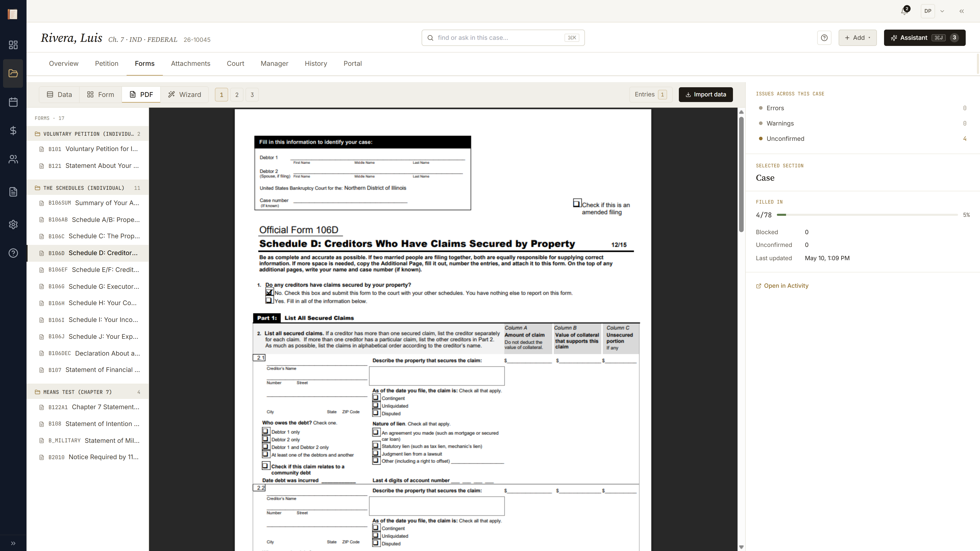The width and height of the screenshot is (980, 551).
Task: Open the user menu dropdown arrow
Action: 942,11
